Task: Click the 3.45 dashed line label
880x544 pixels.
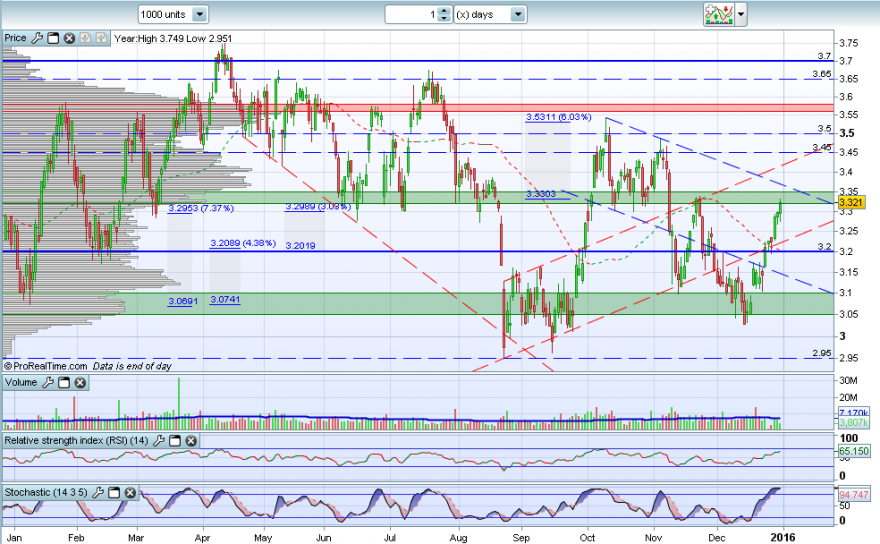Action: coord(822,147)
